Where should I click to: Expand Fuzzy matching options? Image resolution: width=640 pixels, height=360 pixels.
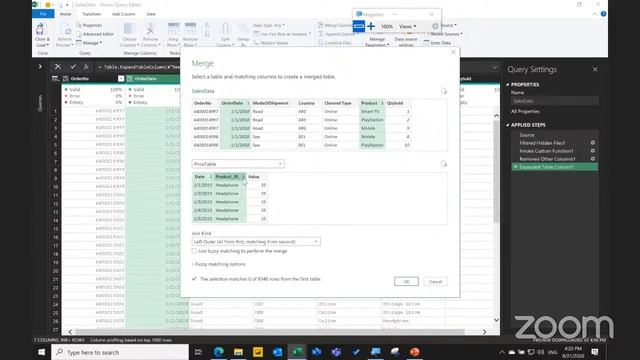click(x=219, y=264)
